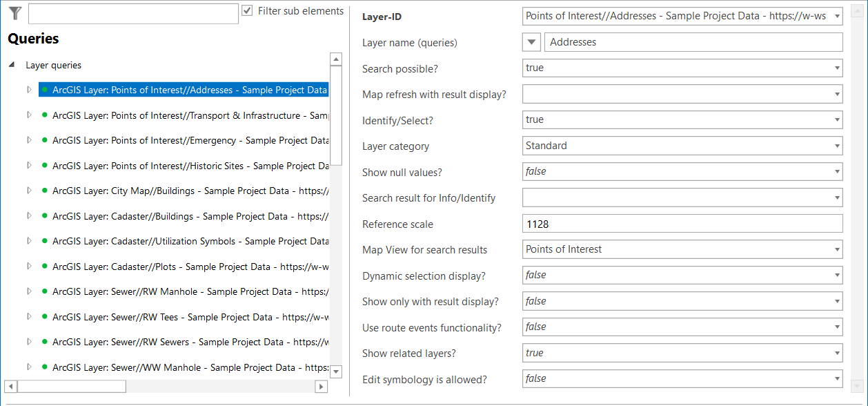Click the filter funnel icon
Viewport: 868px width, 406px height.
[14, 12]
